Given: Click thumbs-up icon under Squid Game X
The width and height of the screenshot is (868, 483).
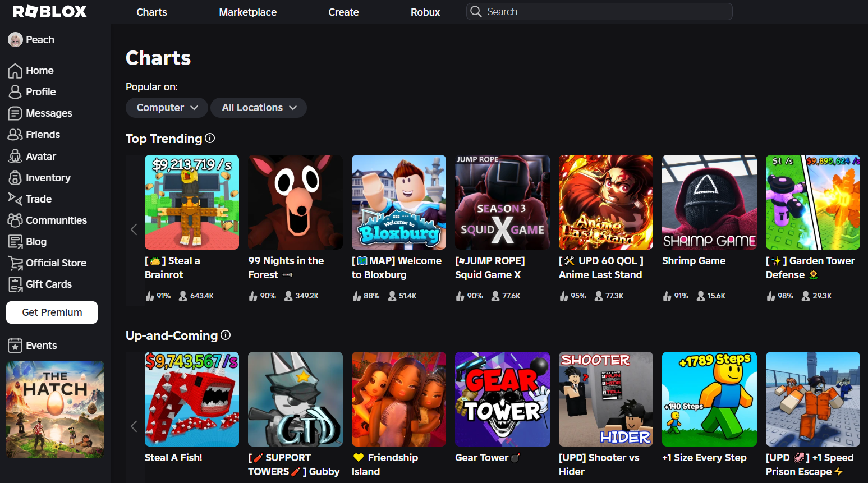Looking at the screenshot, I should pyautogui.click(x=460, y=296).
